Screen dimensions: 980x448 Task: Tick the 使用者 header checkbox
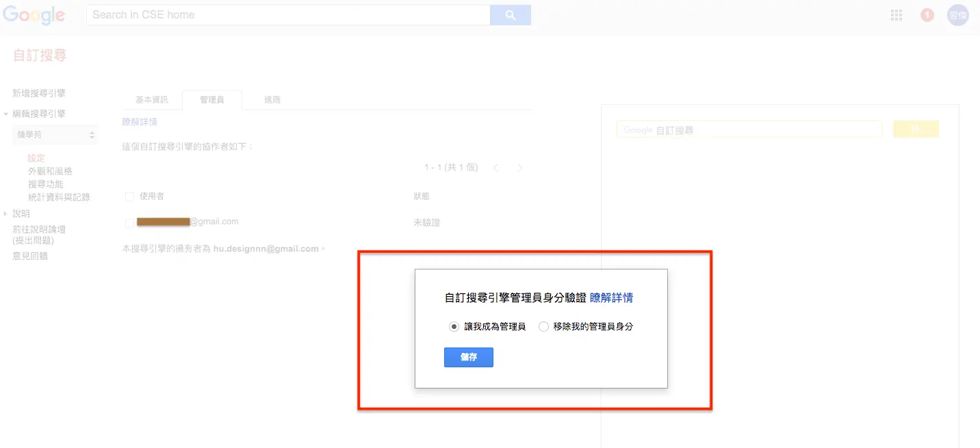pyautogui.click(x=129, y=197)
